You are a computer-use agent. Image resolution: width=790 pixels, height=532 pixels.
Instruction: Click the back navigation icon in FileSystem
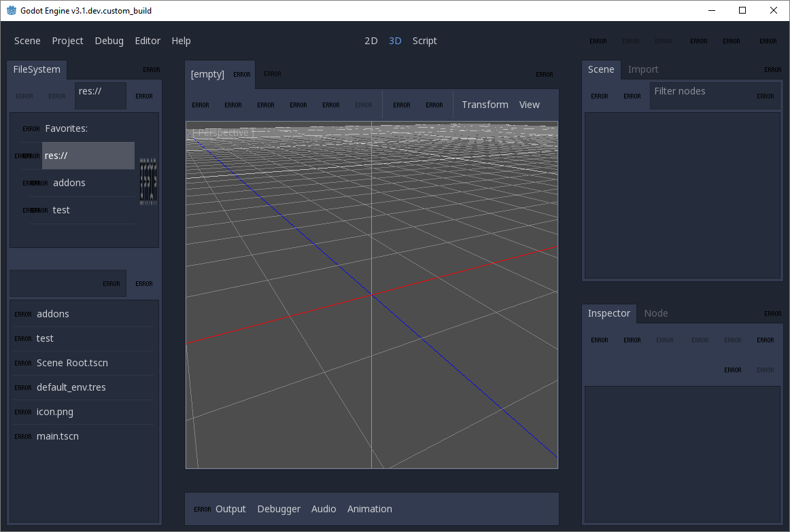(24, 95)
